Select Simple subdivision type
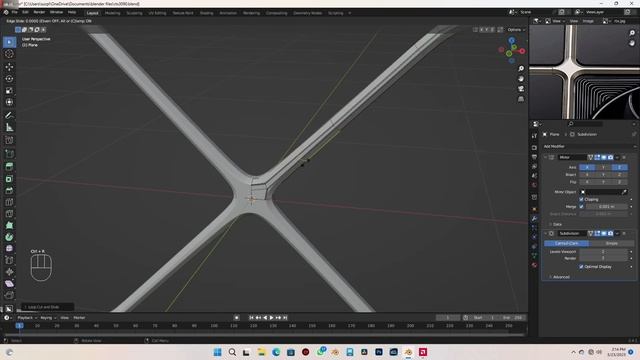640x360 pixels. click(x=611, y=243)
